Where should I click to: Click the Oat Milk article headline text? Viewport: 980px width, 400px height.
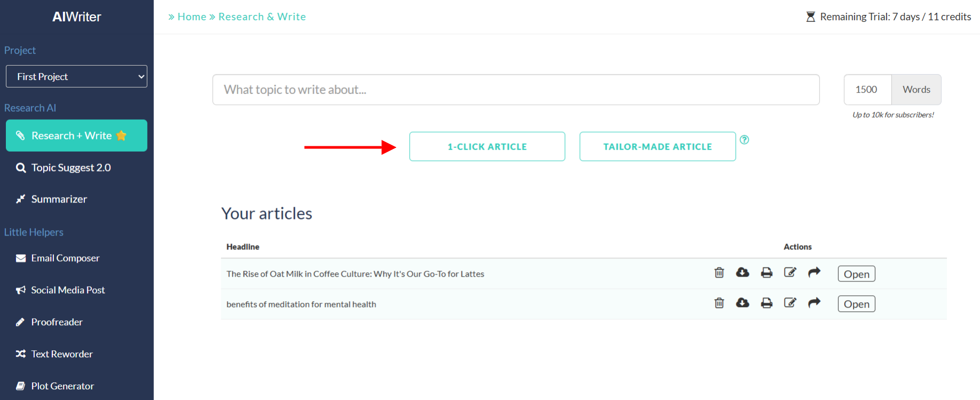355,274
